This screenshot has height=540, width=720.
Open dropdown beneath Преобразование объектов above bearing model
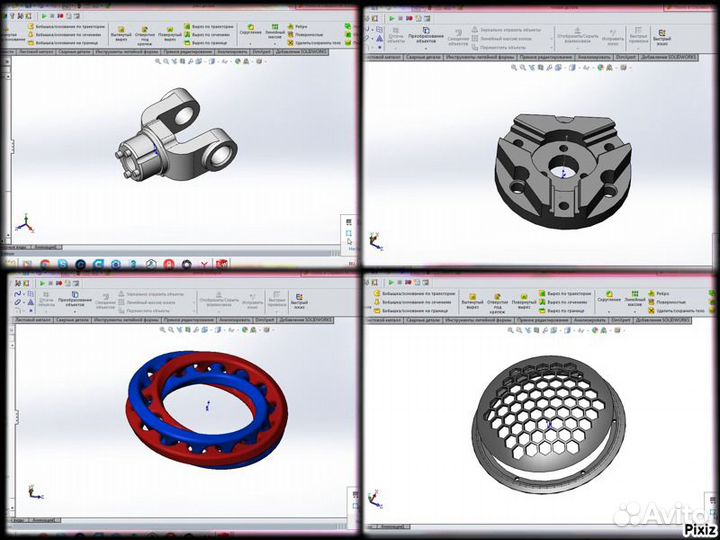(x=74, y=311)
